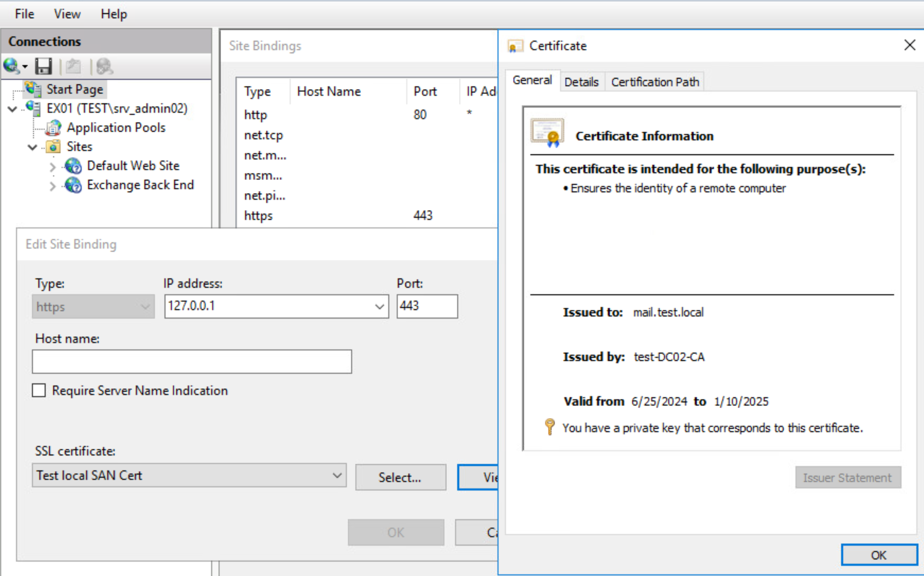Open the View menu
The image size is (924, 576).
[x=66, y=13]
